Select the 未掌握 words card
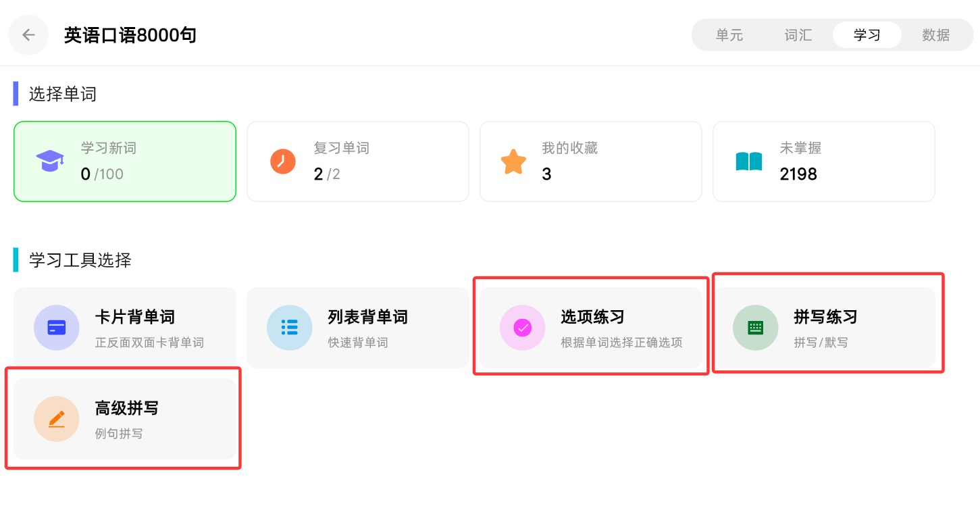The image size is (980, 525). (824, 161)
